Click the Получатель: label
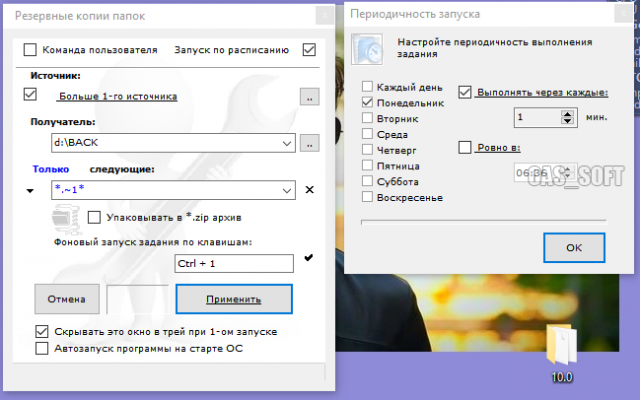This screenshot has width=640, height=400. click(63, 122)
